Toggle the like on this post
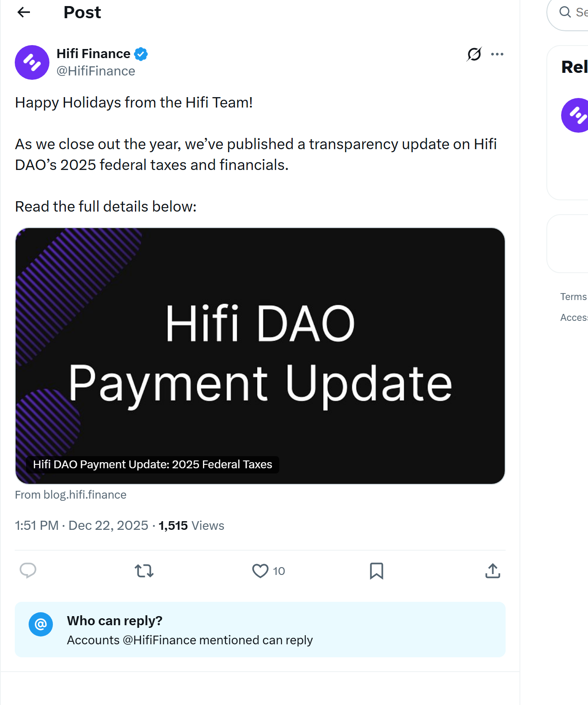 (x=260, y=571)
